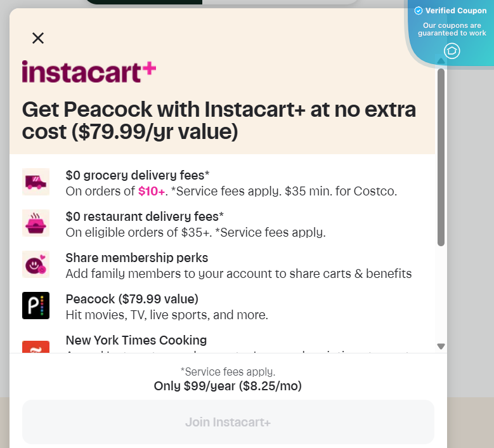Click the Share membership perks smiley icon
Image resolution: width=494 pixels, height=448 pixels.
tap(36, 265)
